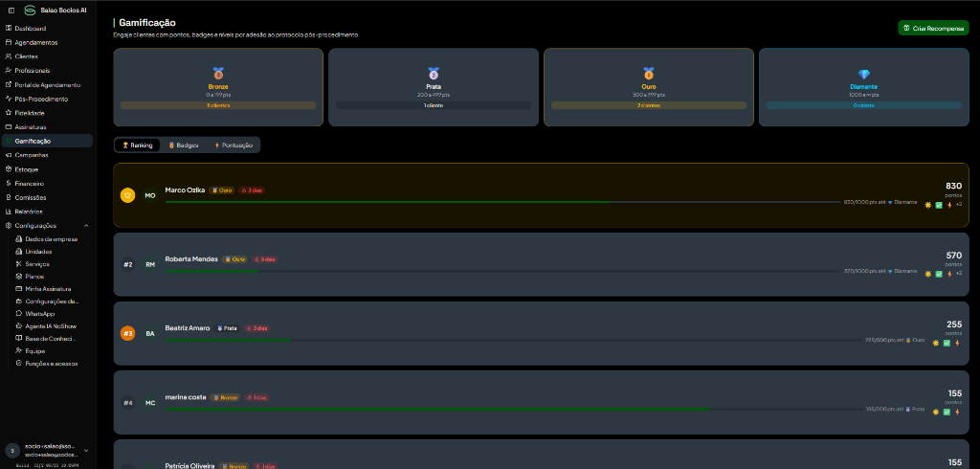
Task: Select the Bronze level card
Action: point(218,87)
